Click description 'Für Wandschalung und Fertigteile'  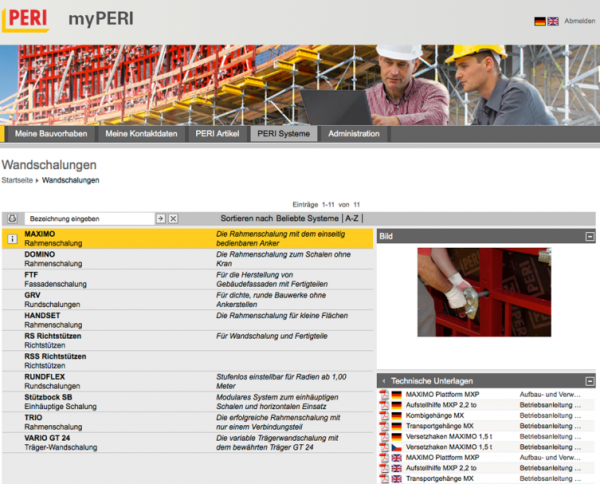click(x=272, y=336)
